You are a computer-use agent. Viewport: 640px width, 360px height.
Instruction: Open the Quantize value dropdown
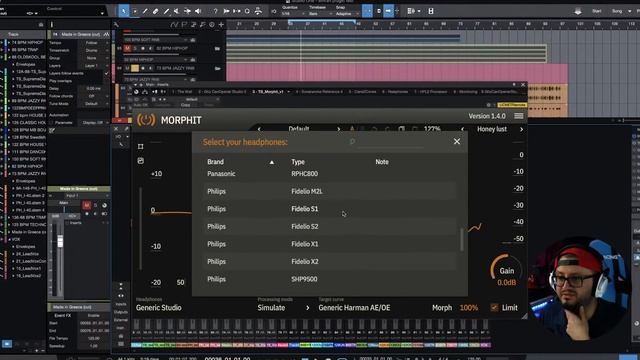tap(293, 13)
